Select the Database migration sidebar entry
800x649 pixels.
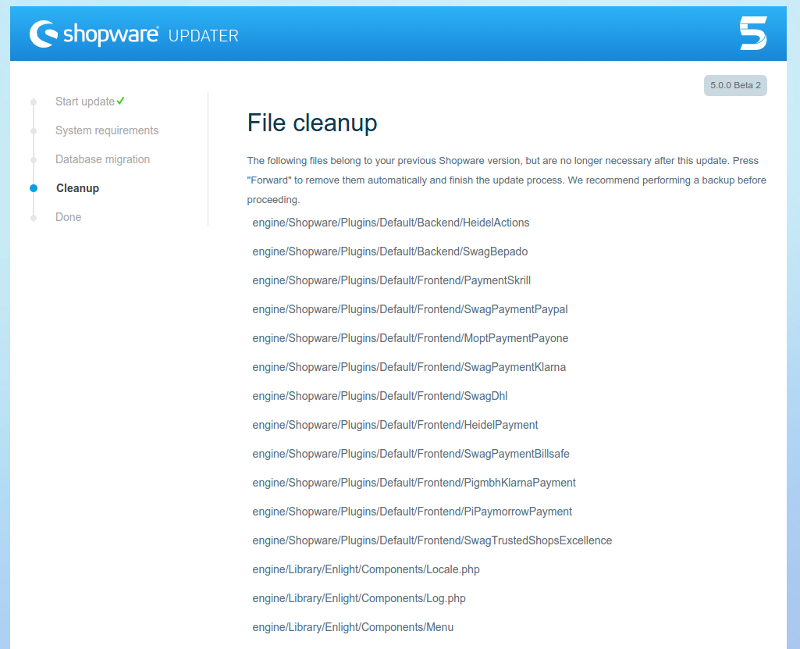click(x=103, y=159)
